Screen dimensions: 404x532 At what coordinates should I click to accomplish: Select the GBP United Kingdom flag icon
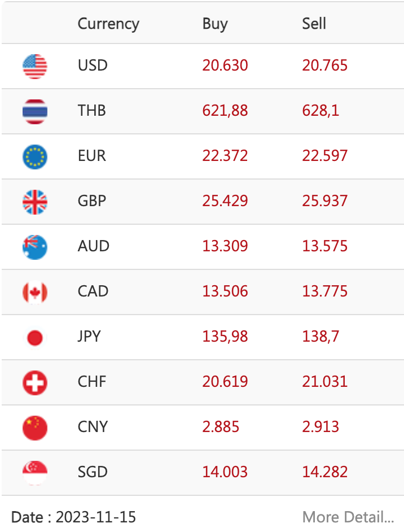pyautogui.click(x=34, y=201)
